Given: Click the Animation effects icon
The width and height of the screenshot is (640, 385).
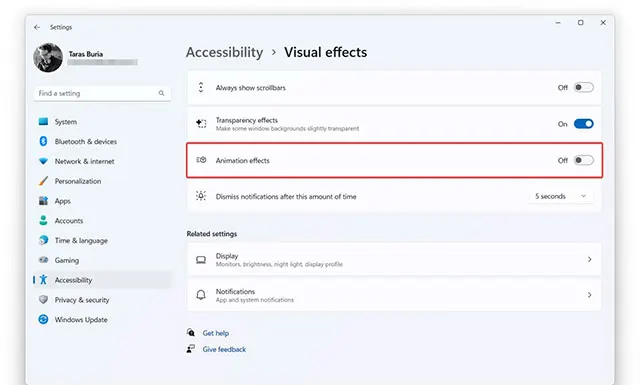Looking at the screenshot, I should (201, 160).
